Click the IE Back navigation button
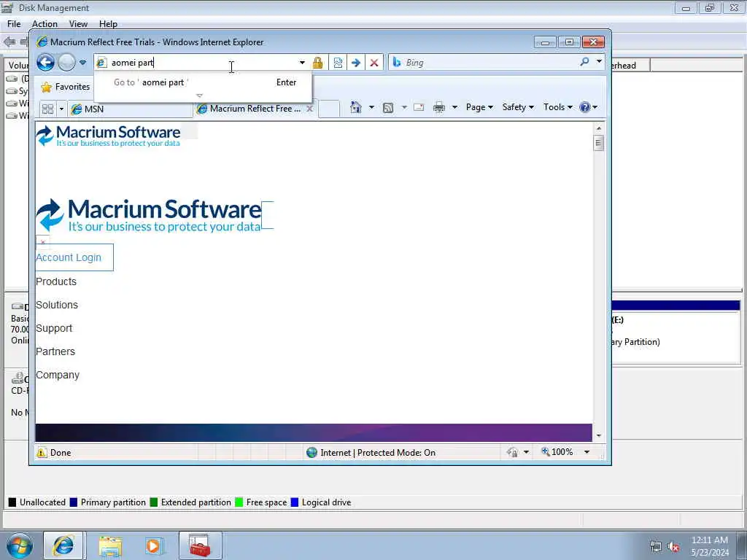747x560 pixels. point(45,63)
